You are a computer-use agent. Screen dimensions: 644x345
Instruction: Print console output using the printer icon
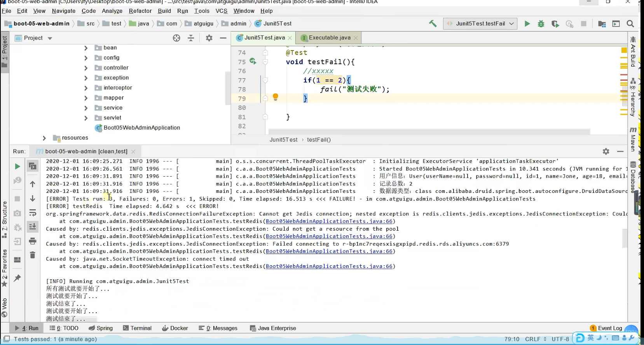coord(33,241)
